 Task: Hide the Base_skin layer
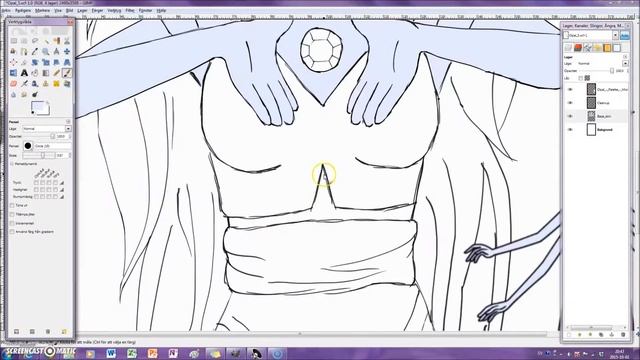point(570,116)
